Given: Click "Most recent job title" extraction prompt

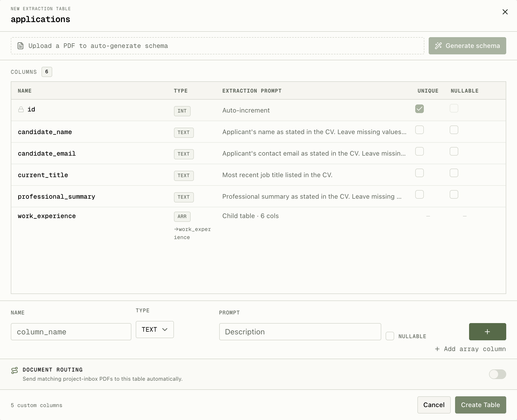Looking at the screenshot, I should 277,175.
